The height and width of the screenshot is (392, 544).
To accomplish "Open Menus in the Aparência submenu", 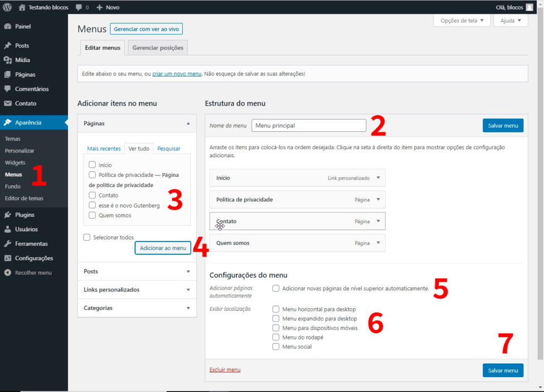I will (x=13, y=175).
